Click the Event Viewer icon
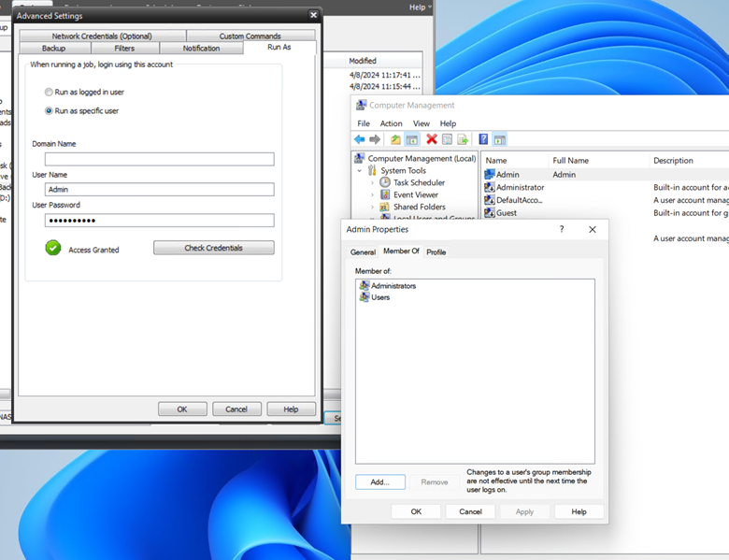Image resolution: width=729 pixels, height=560 pixels. click(x=384, y=194)
